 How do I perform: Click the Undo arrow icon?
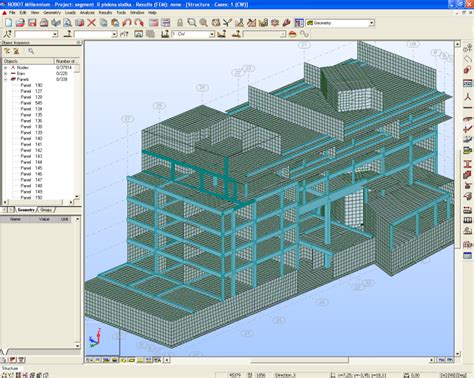[127, 23]
